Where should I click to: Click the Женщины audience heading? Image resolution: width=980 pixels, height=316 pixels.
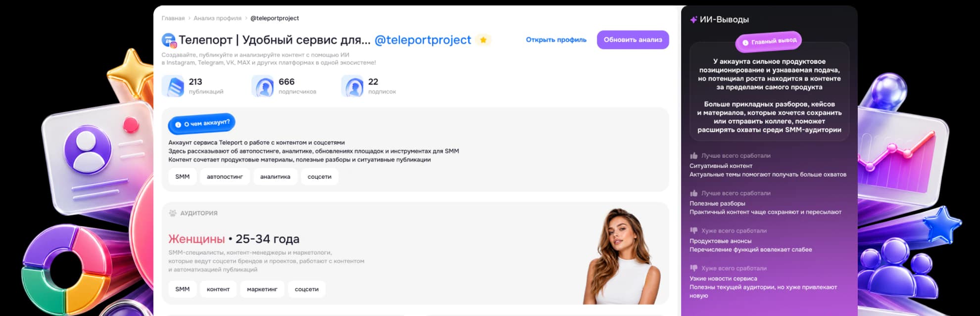(196, 239)
